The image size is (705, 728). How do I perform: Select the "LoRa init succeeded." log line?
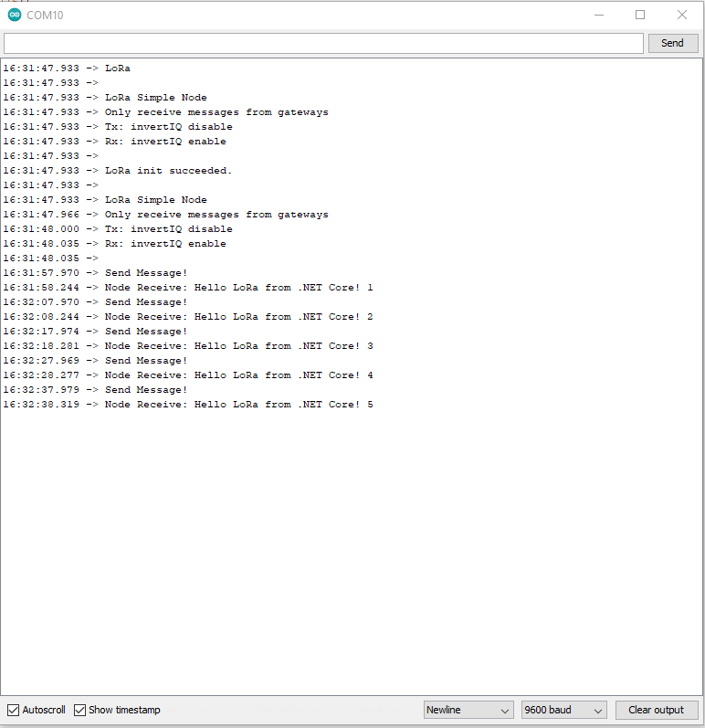click(x=168, y=171)
